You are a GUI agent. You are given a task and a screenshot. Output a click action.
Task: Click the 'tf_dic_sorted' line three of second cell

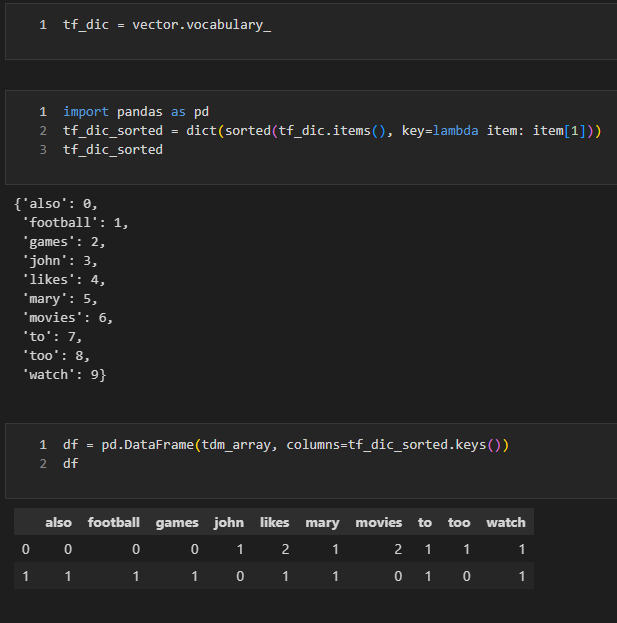113,150
